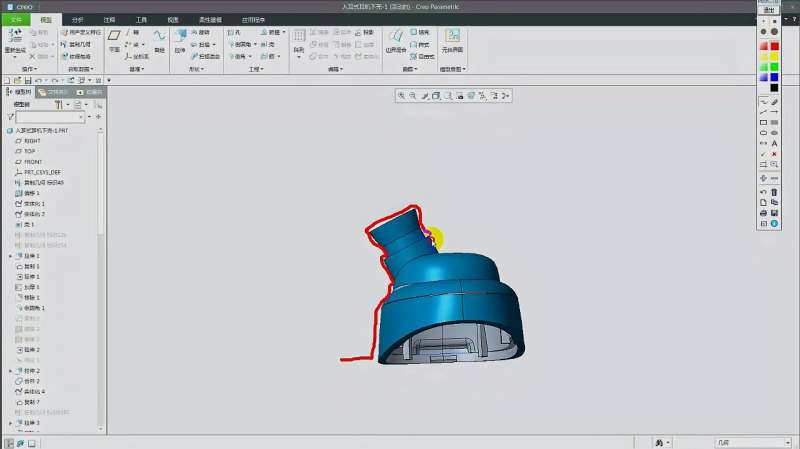Expand the first 拉伸 1 tree node
The height and width of the screenshot is (449, 800).
pos(10,256)
